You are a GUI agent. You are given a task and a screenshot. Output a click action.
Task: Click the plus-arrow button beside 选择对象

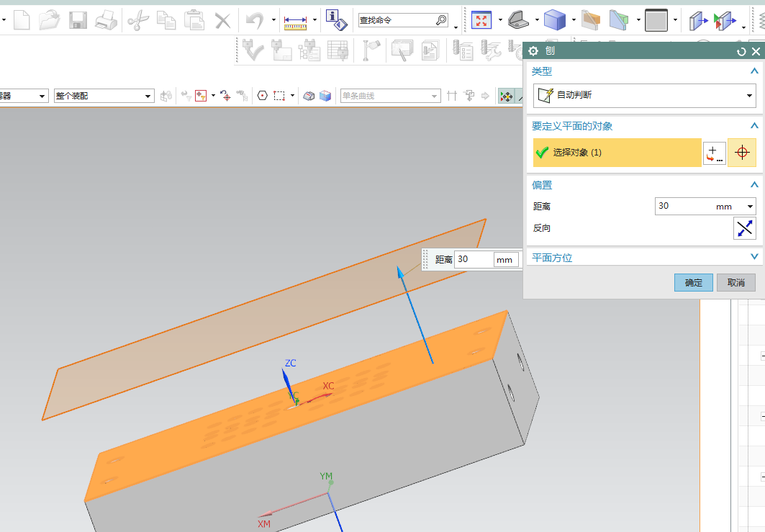(x=714, y=153)
